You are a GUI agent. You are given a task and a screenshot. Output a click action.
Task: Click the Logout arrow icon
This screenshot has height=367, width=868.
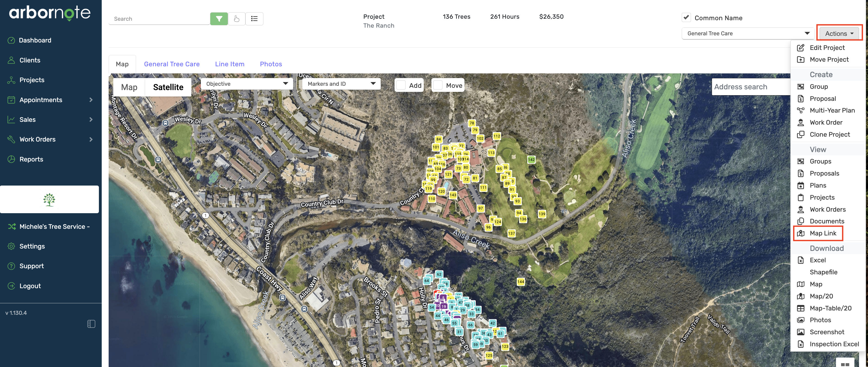coord(11,286)
